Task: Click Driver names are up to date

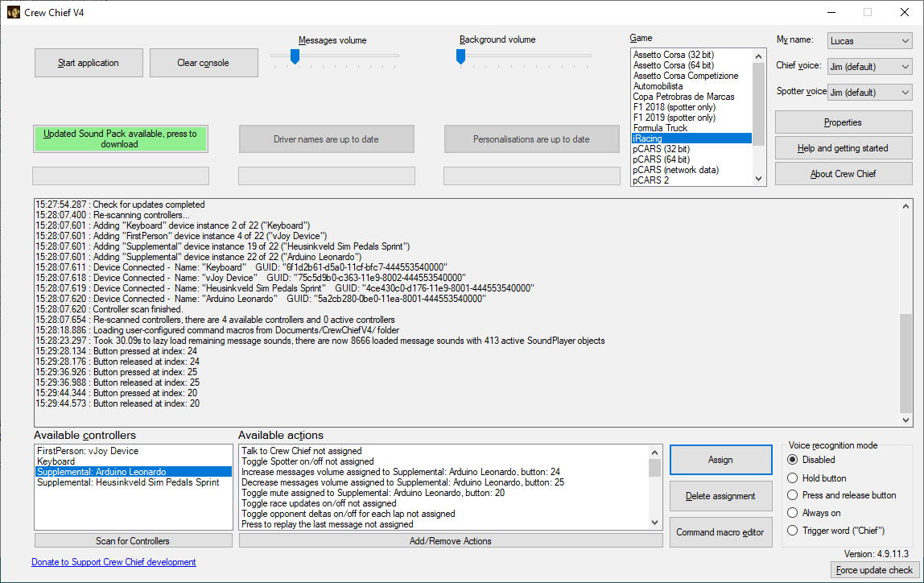Action: pos(327,139)
